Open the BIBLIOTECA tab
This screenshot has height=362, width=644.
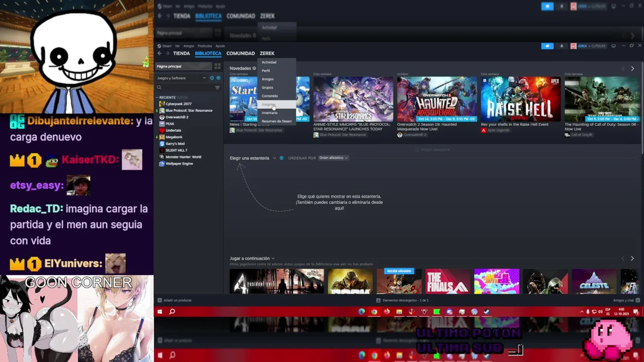[208, 53]
